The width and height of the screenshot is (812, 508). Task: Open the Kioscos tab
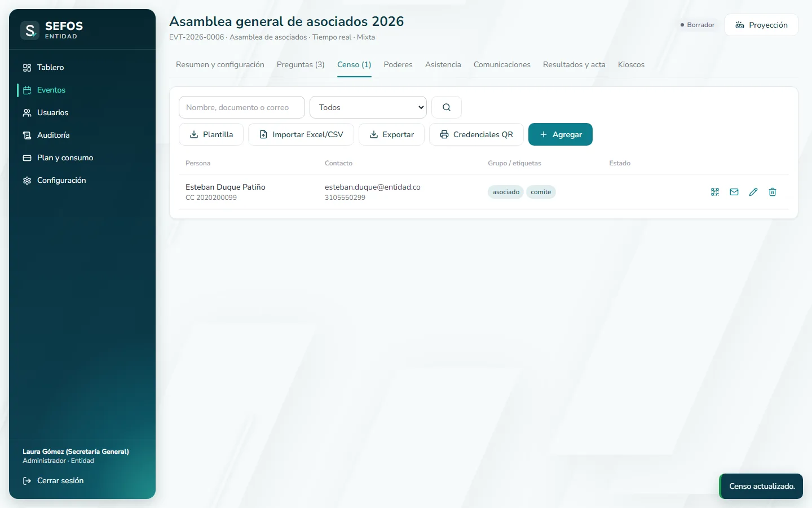point(631,64)
